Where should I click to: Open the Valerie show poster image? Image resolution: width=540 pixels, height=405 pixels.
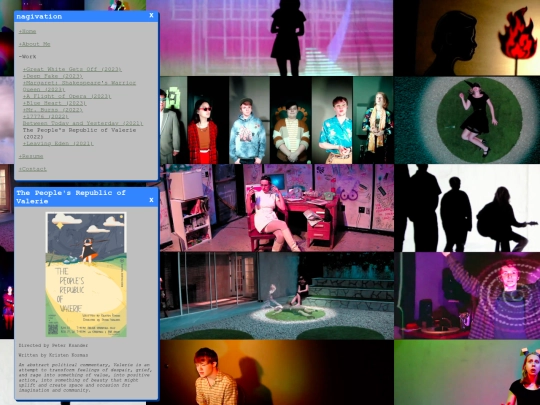click(86, 274)
